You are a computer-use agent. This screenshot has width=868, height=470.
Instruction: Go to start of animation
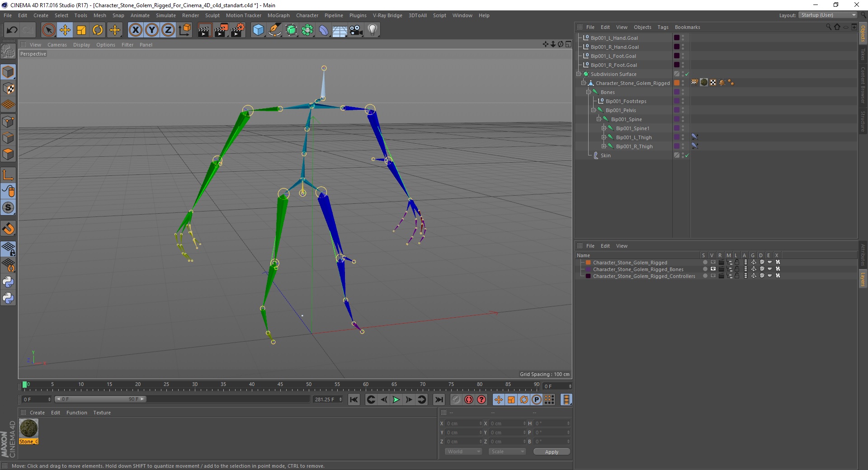[x=354, y=399]
